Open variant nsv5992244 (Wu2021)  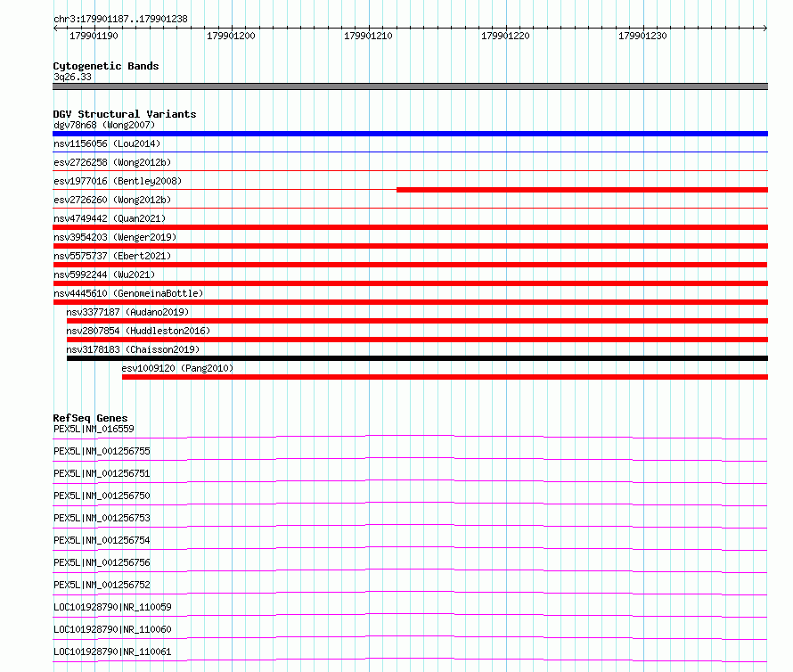(x=104, y=275)
